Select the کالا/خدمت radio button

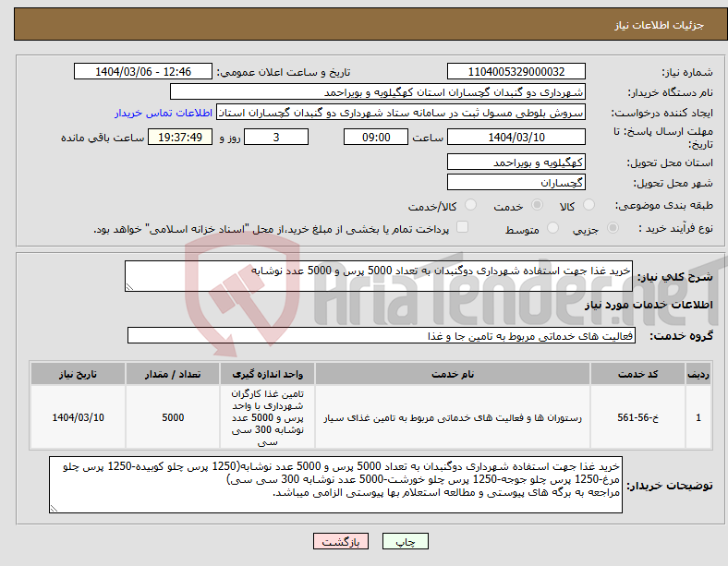[x=471, y=205]
